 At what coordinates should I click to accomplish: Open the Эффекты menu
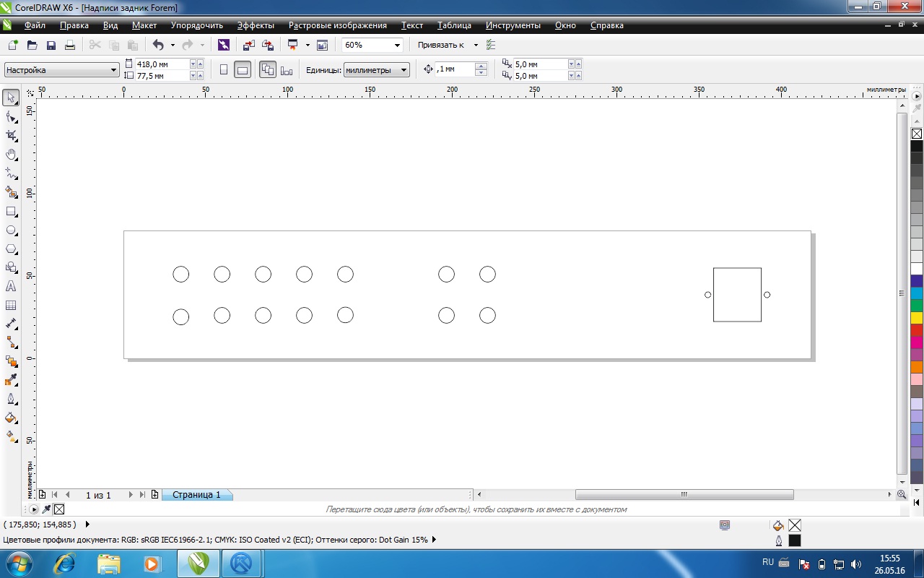[256, 25]
